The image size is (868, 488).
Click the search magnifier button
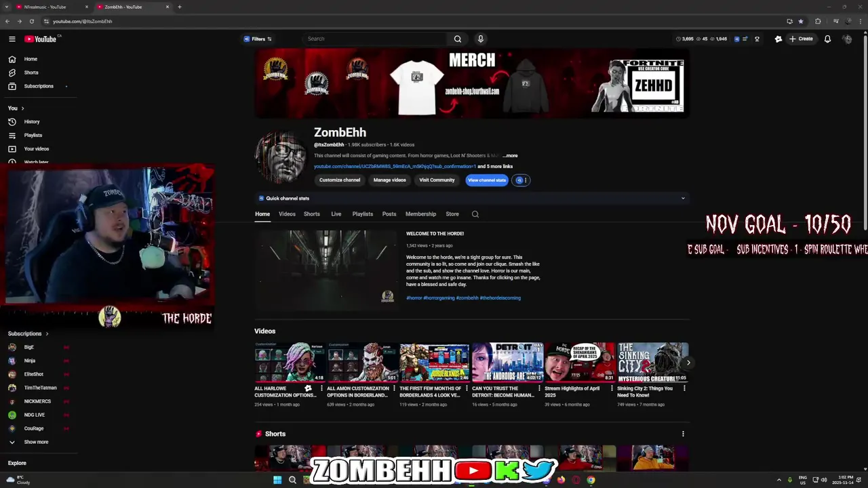point(458,39)
